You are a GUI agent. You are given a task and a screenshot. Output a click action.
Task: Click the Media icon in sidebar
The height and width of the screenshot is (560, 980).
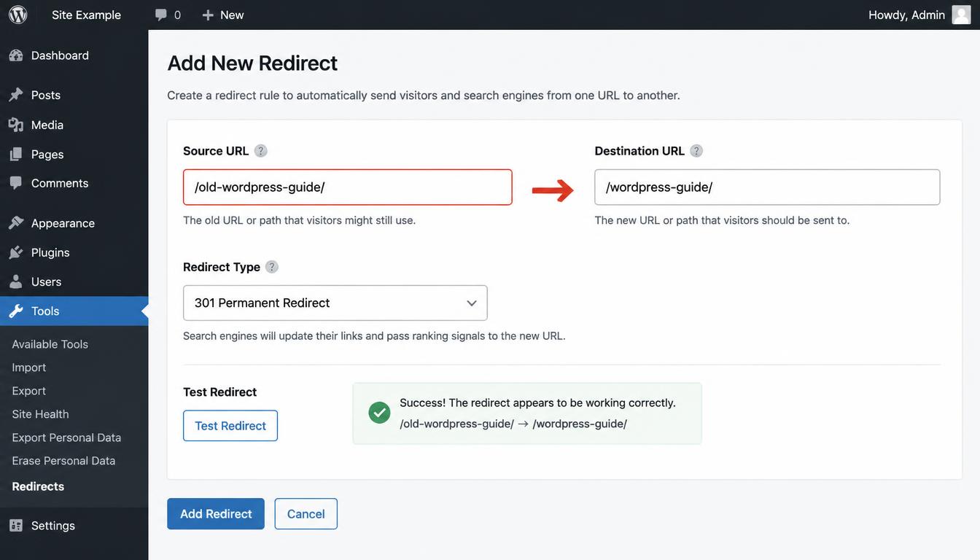click(x=15, y=125)
